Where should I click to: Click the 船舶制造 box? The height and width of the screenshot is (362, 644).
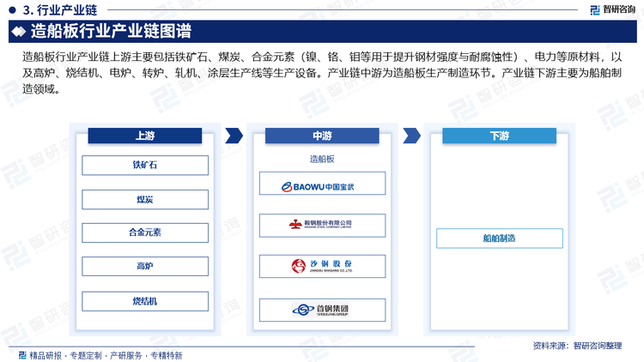[x=500, y=238]
